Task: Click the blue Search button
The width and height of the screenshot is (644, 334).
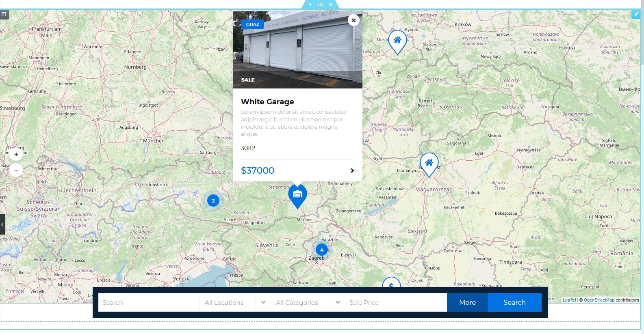Action: click(514, 302)
